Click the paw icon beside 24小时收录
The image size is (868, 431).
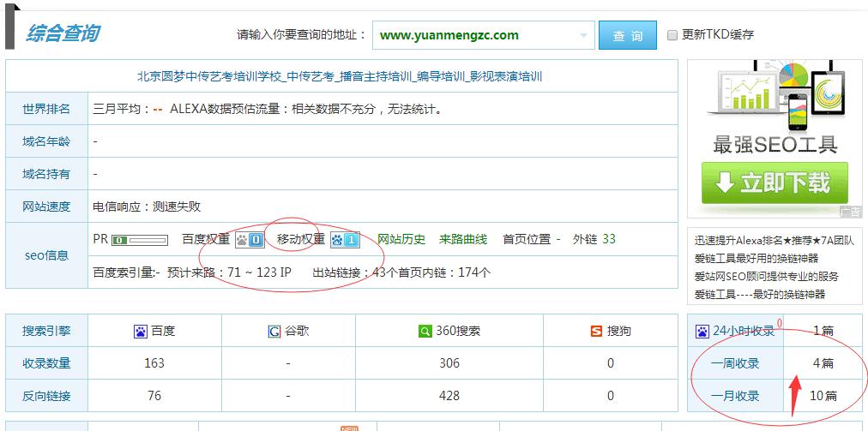click(702, 331)
